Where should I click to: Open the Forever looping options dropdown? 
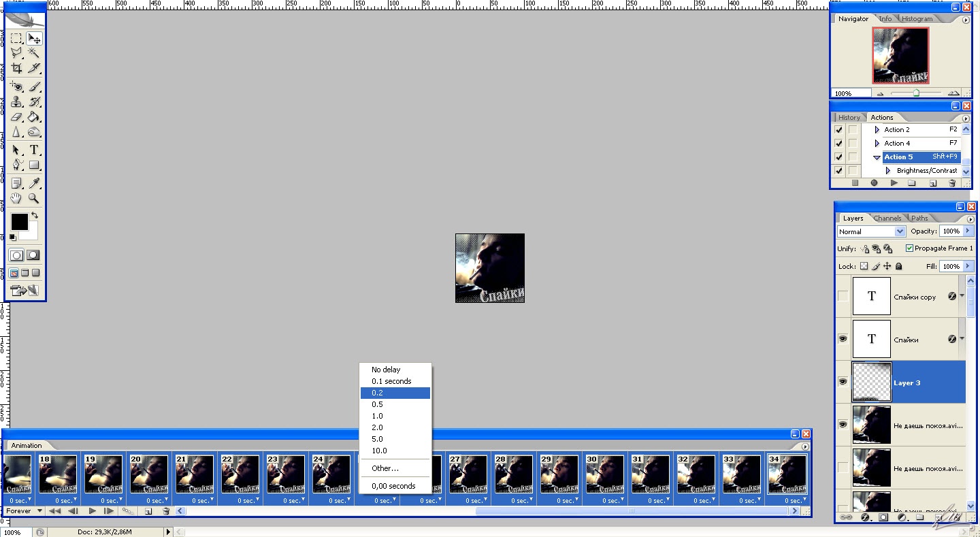(x=24, y=511)
